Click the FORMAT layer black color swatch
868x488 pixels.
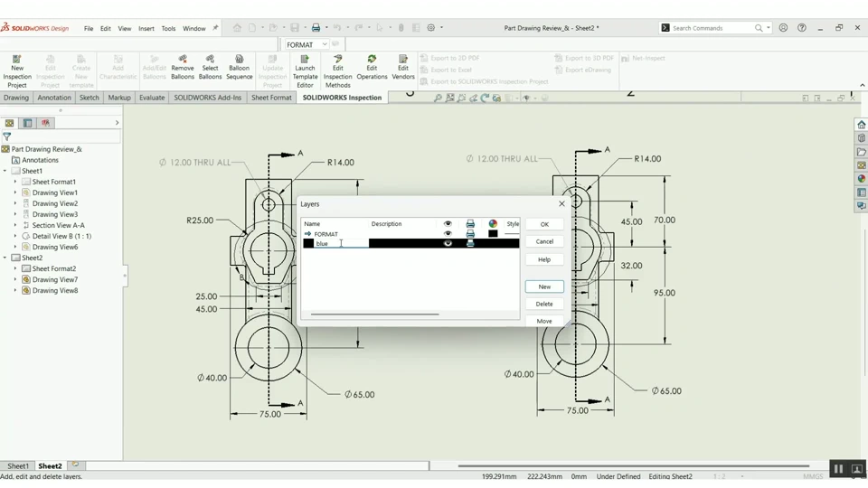(493, 234)
